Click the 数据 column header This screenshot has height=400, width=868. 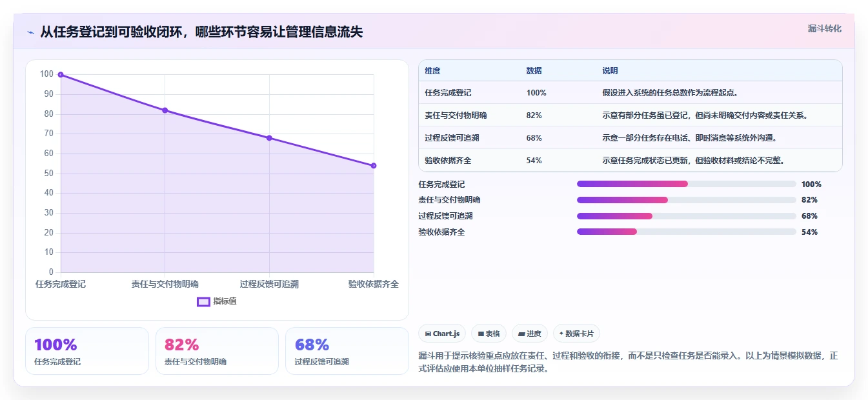click(x=534, y=71)
